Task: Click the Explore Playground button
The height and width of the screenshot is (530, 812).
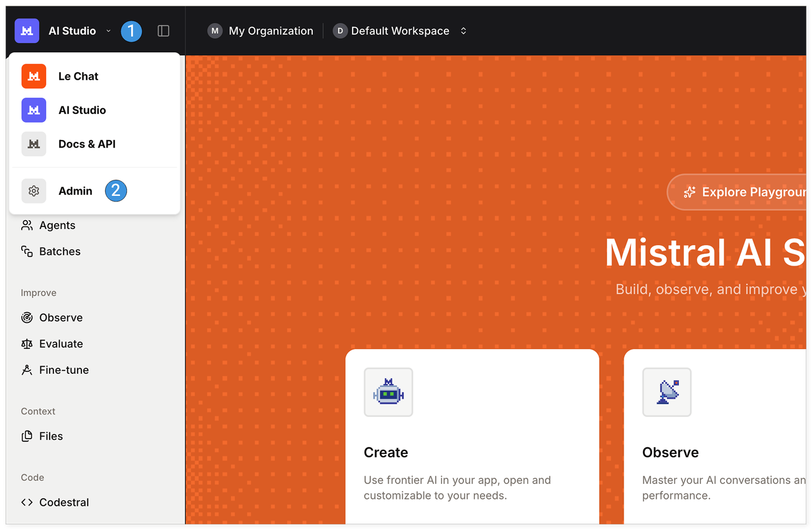Action: pyautogui.click(x=737, y=192)
